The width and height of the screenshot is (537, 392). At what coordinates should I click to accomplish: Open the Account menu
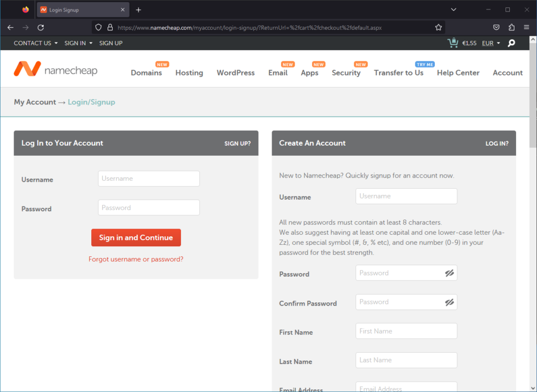[508, 72]
